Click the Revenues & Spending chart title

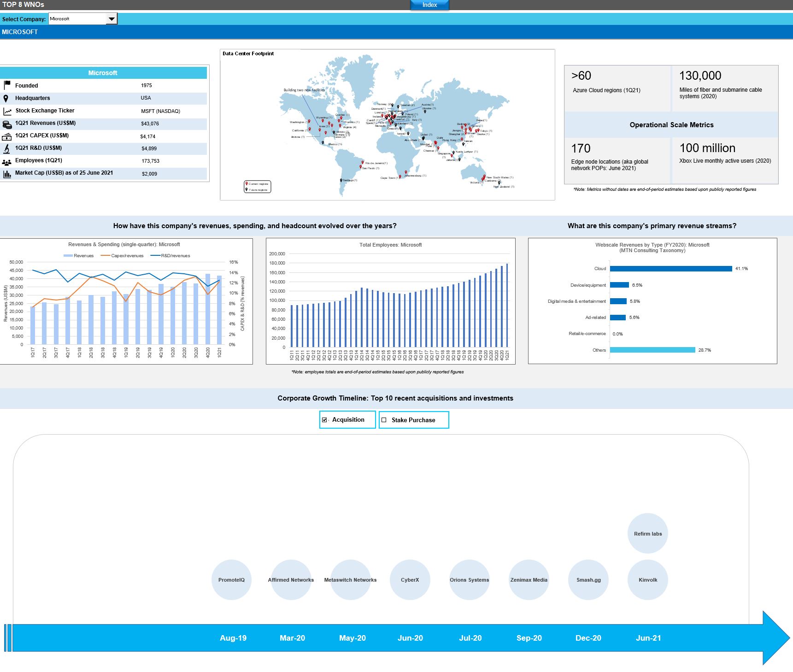124,245
